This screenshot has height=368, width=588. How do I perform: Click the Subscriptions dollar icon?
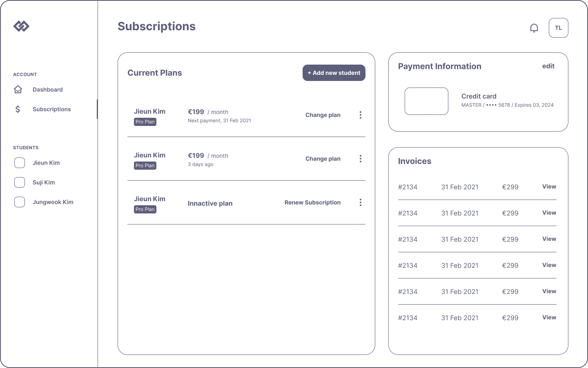[18, 109]
